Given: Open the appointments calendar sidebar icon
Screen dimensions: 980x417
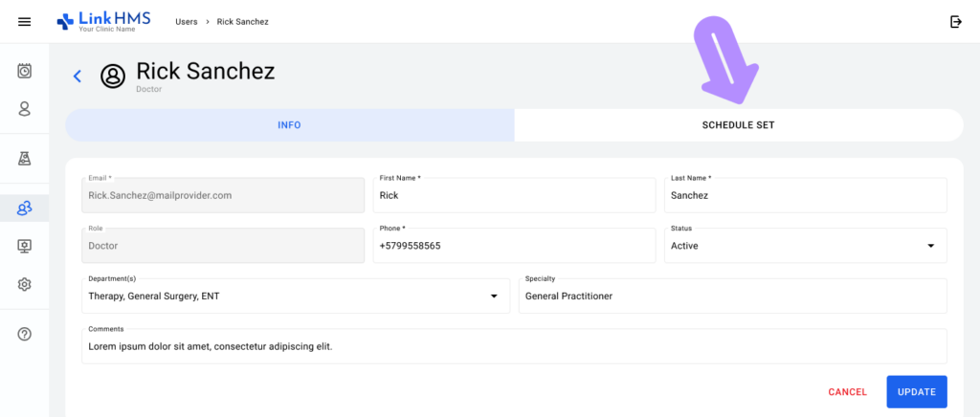Looking at the screenshot, I should 24,71.
